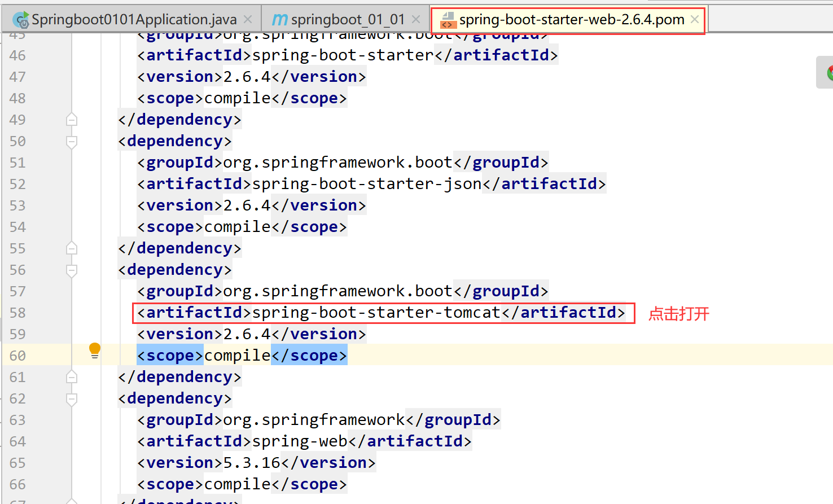Click the pom file icon on third tab
The width and height of the screenshot is (833, 504).
coord(448,20)
